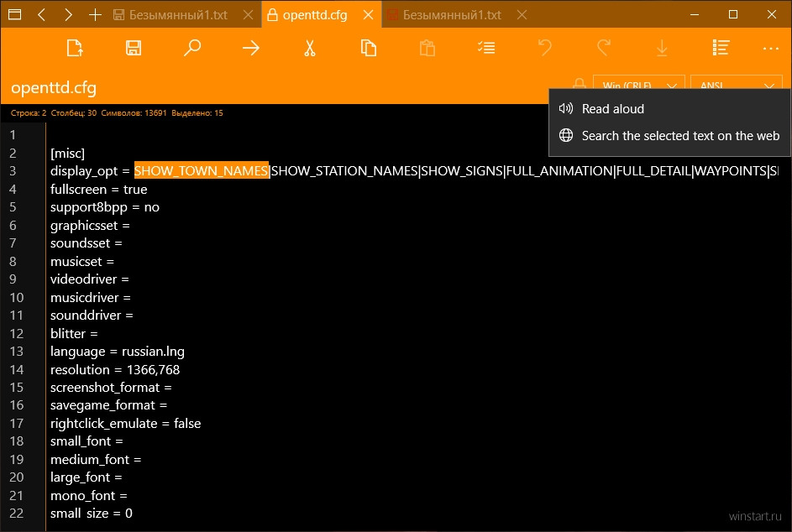Open ANSI encoding dropdown
The image size is (792, 532).
tap(737, 84)
